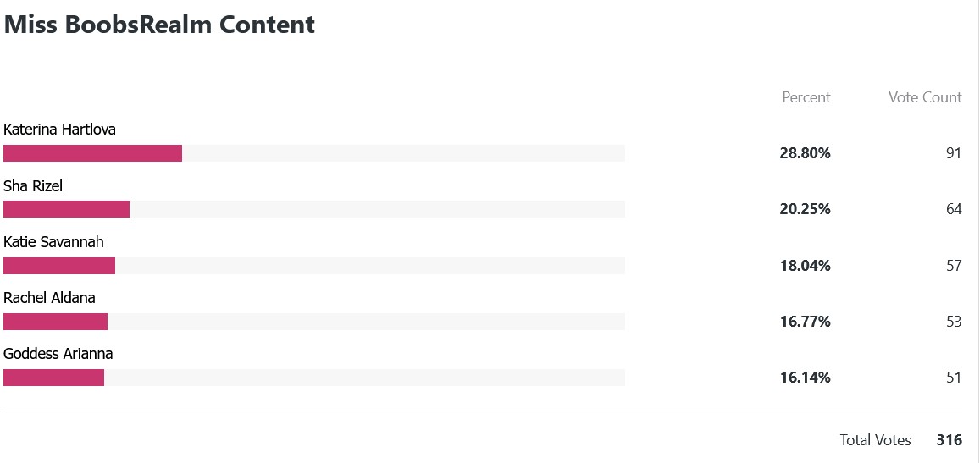Click the Vote Count column header
Image resolution: width=980 pixels, height=463 pixels.
coord(925,96)
